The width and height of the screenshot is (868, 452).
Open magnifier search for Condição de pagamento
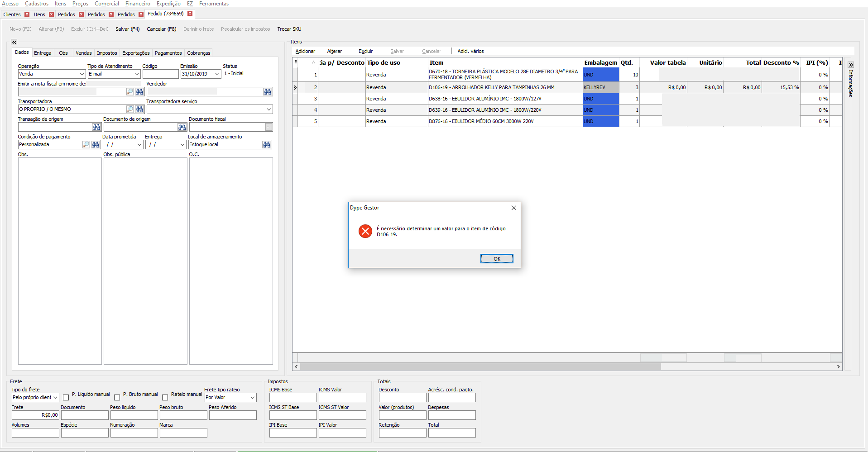(86, 144)
